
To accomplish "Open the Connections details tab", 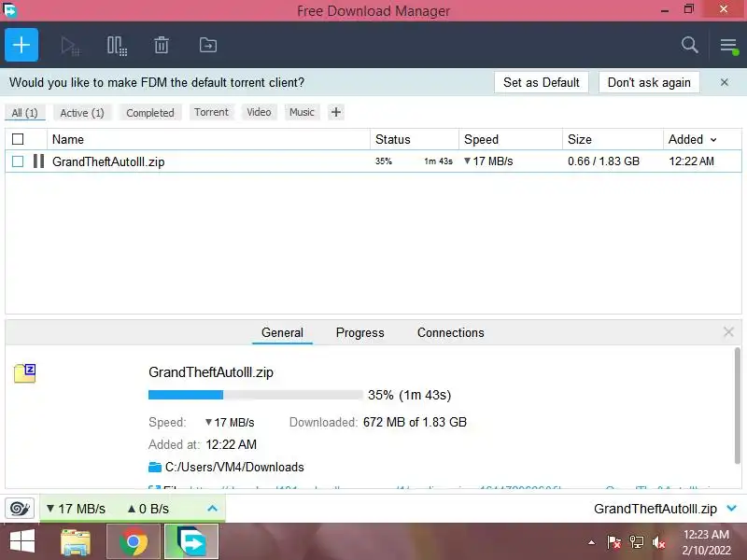I will 451,332.
